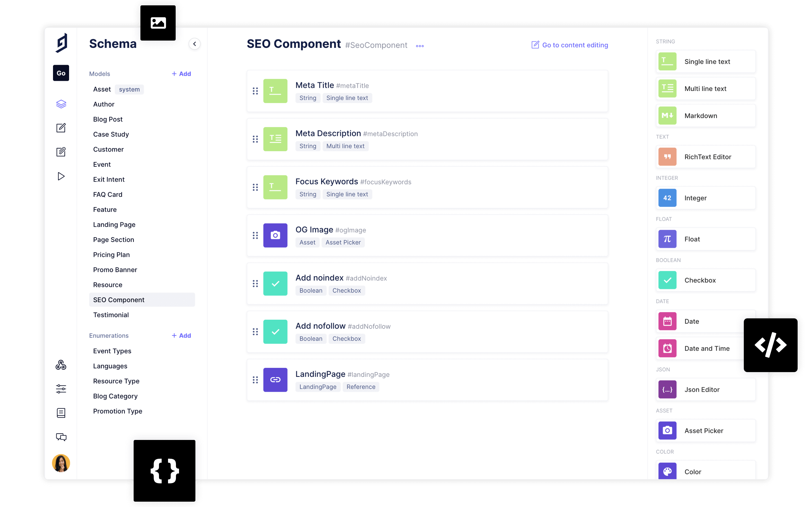Grab the Meta Title drag handle
This screenshot has height=507, width=812.
tap(255, 91)
